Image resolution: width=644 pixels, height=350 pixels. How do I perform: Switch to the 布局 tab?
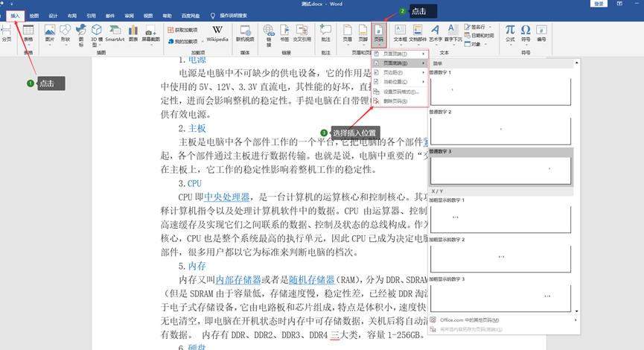pos(72,16)
